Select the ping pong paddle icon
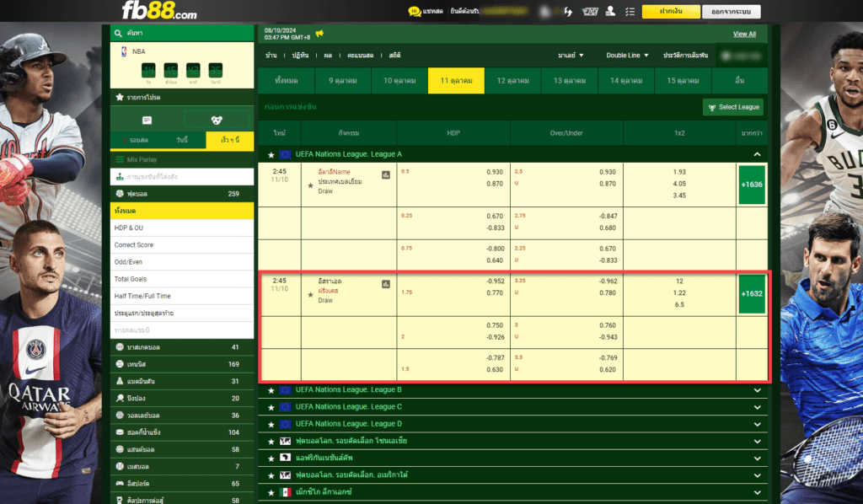This screenshot has width=863, height=504. pos(120,399)
